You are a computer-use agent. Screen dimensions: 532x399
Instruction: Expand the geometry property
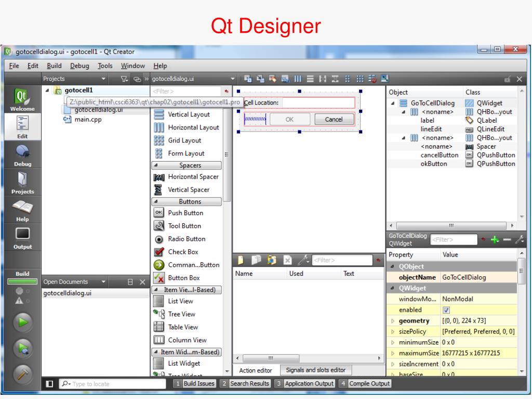(x=393, y=321)
